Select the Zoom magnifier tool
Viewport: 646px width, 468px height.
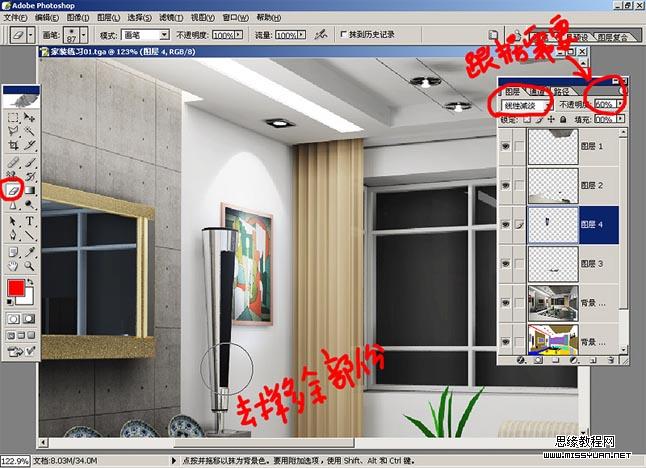tap(30, 266)
